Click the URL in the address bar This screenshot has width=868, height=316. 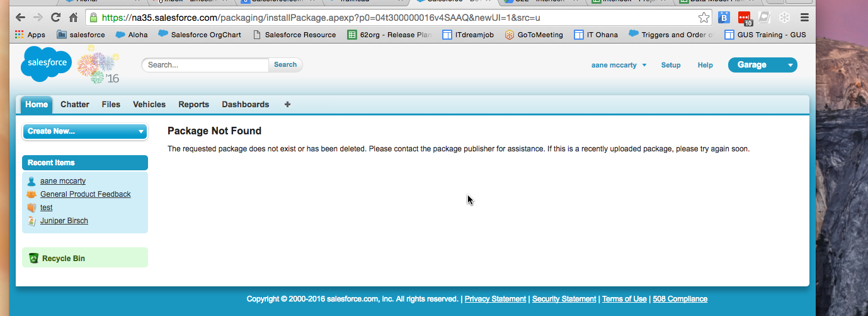click(x=321, y=18)
